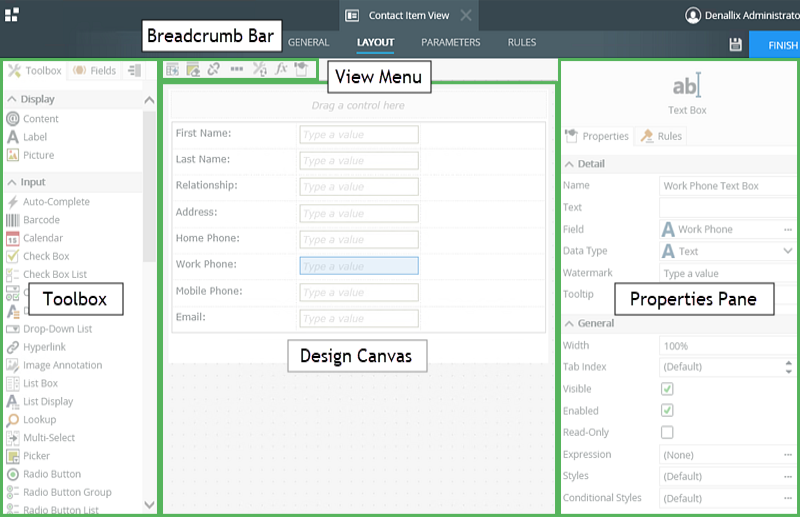Screen dimensions: 800x517
Task: Collapse the General section in properties
Action: click(569, 324)
